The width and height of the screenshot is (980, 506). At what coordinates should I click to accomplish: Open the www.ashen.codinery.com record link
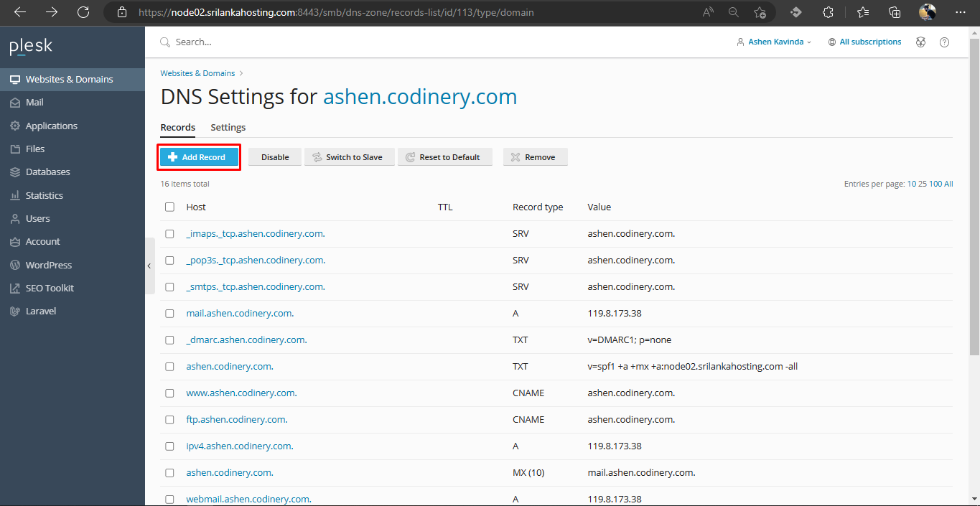pyautogui.click(x=241, y=393)
